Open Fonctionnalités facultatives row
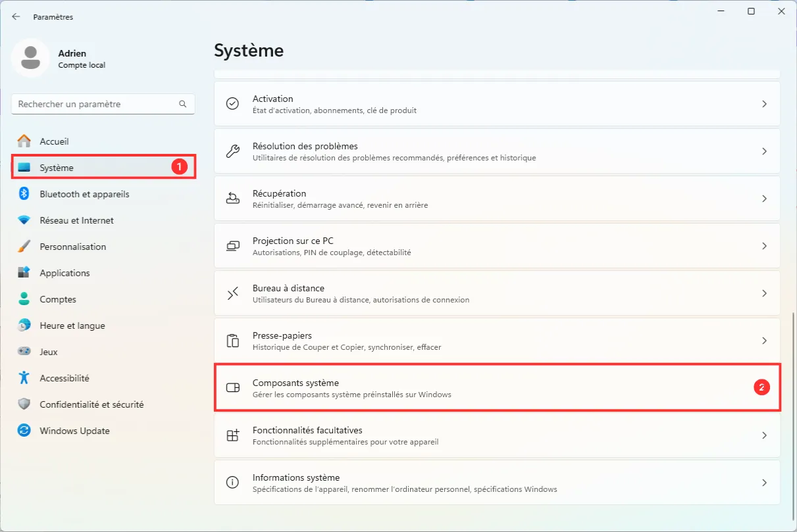This screenshot has height=532, width=797. (497, 435)
